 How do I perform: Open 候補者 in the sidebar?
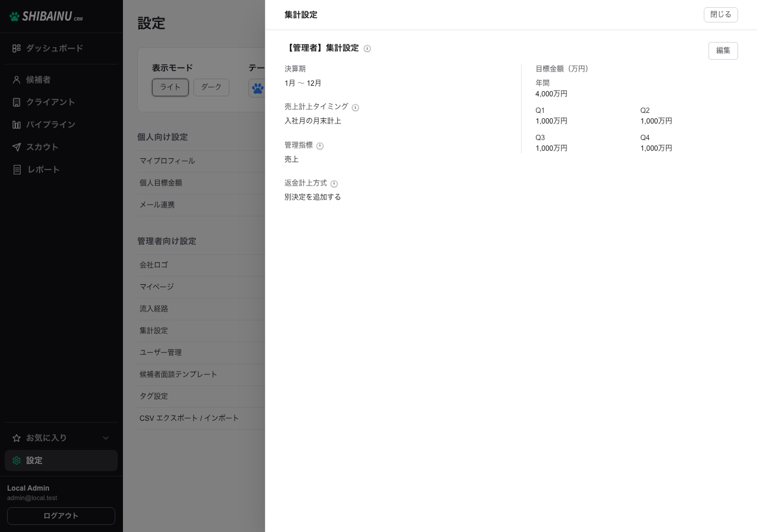[x=62, y=80]
